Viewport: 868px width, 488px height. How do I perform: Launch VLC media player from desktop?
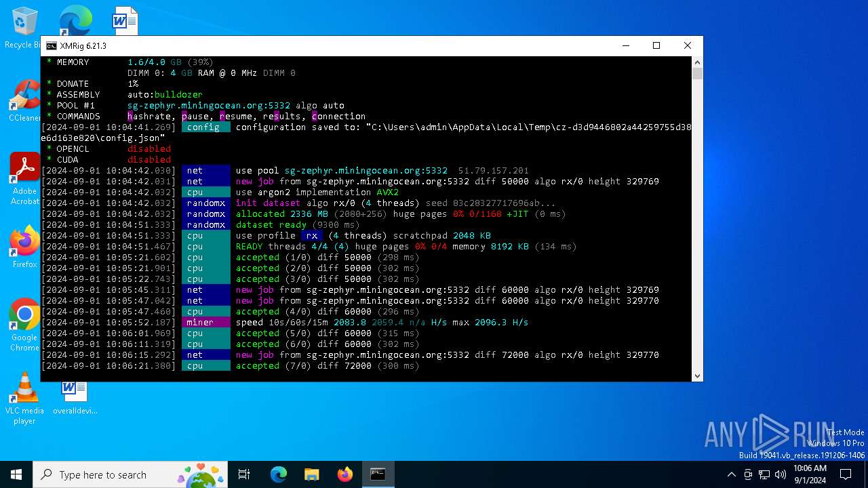click(25, 399)
